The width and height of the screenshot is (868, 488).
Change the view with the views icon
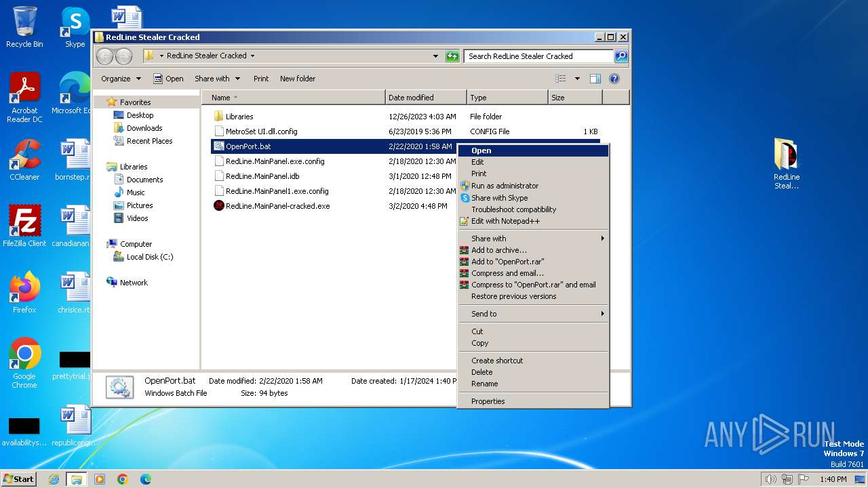click(x=560, y=79)
